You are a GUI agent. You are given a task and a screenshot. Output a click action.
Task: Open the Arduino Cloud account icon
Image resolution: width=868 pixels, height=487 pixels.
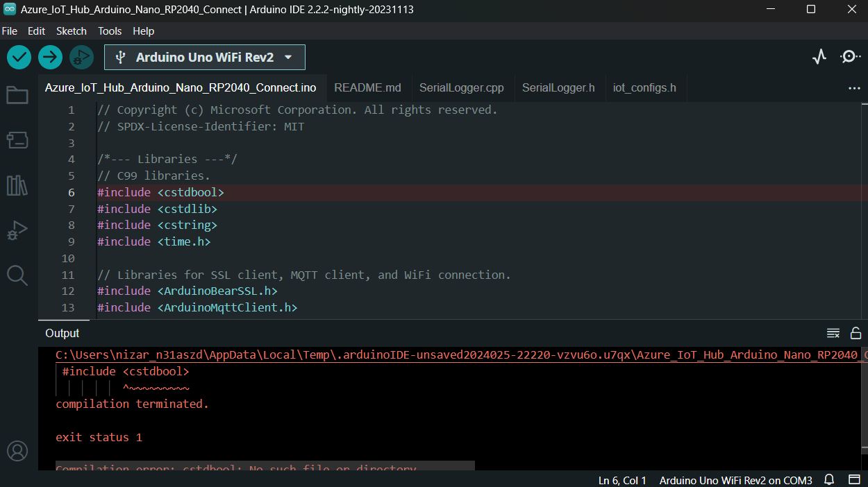[x=17, y=451]
